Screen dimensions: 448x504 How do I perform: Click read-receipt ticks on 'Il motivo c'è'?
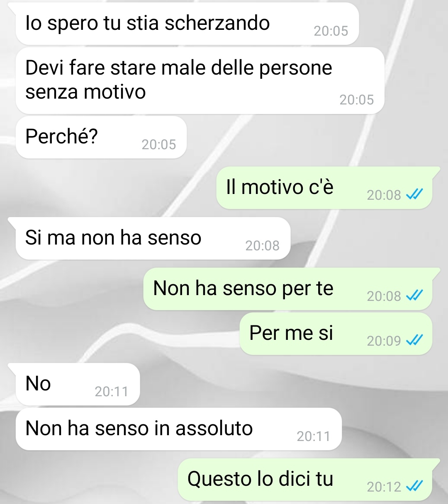414,194
